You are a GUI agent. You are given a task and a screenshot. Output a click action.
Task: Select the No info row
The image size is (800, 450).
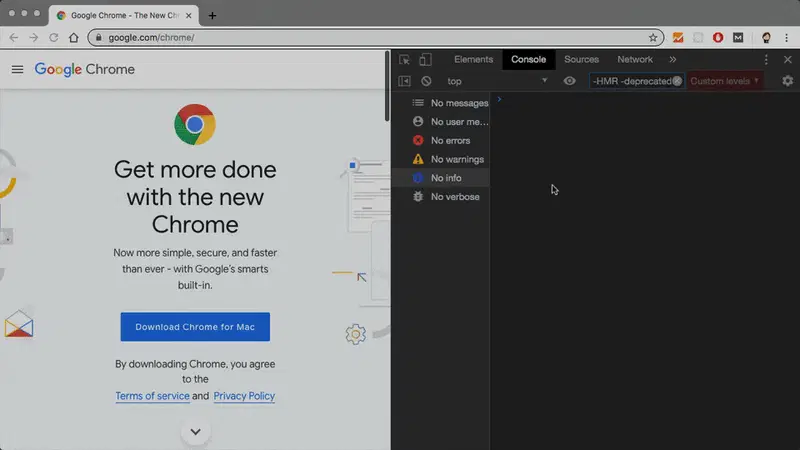click(441, 178)
